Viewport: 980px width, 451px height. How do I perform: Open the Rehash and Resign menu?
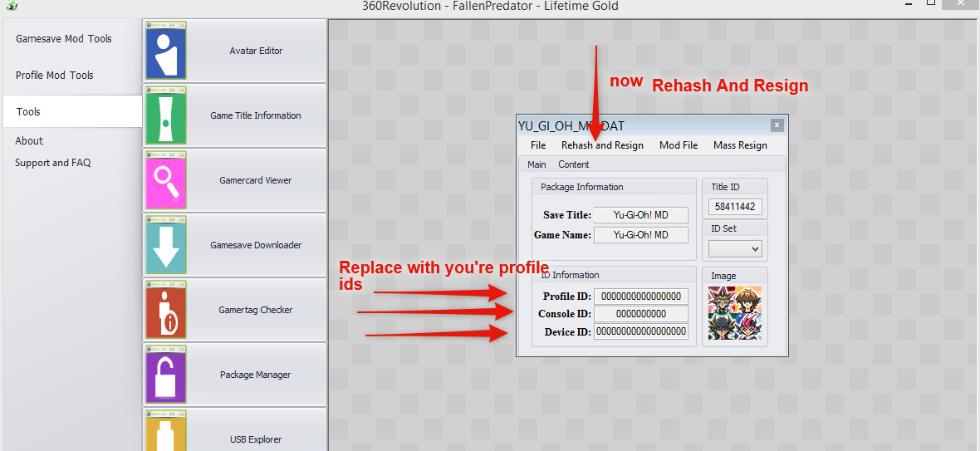pos(602,145)
